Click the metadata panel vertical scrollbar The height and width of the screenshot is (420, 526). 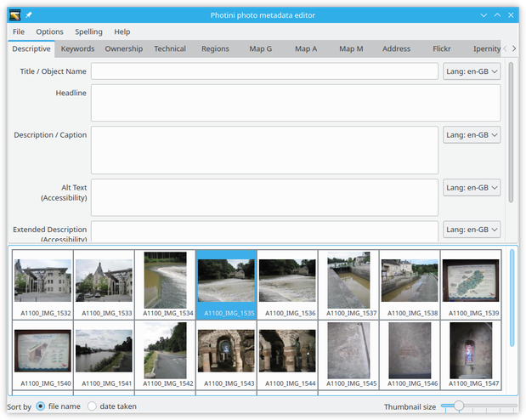pyautogui.click(x=511, y=133)
